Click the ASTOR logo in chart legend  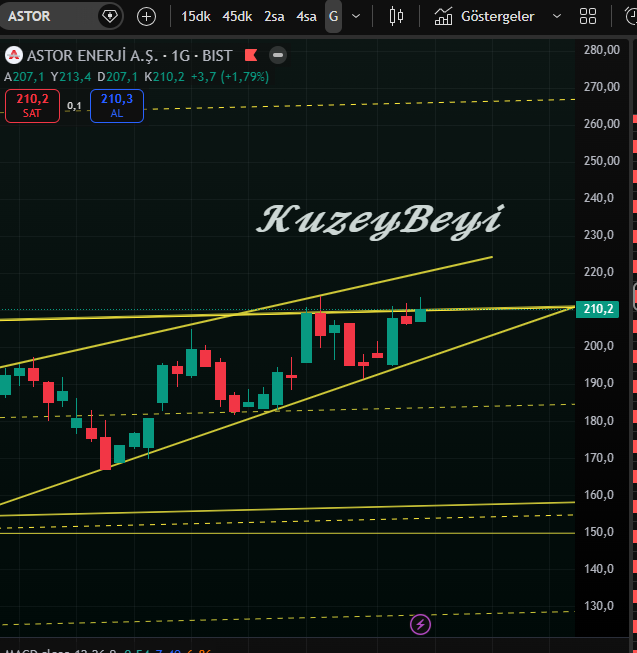[14, 55]
